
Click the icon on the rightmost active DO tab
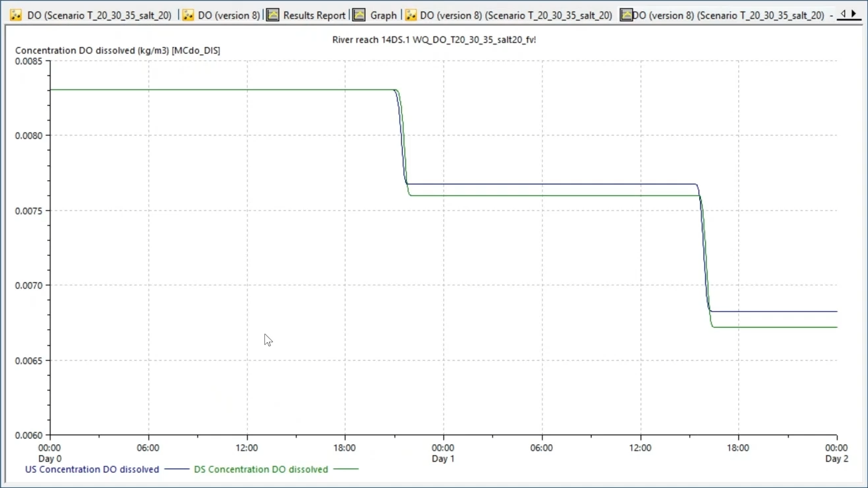[x=625, y=14]
